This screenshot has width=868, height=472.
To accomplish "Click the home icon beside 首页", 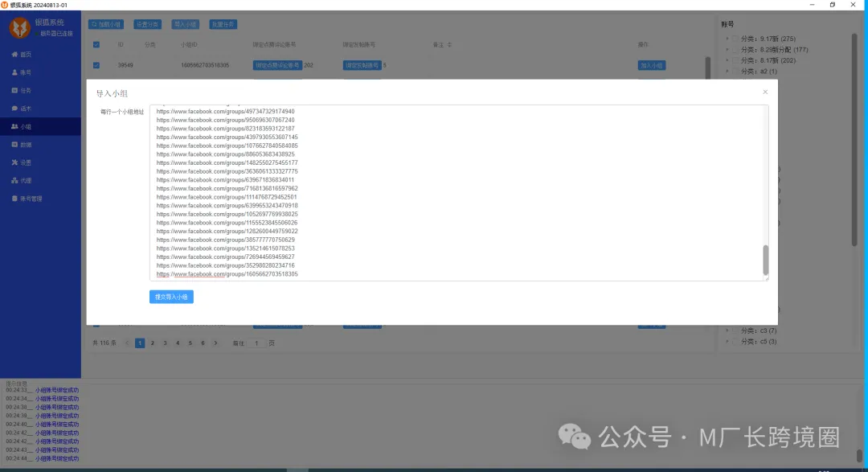I will (x=14, y=55).
